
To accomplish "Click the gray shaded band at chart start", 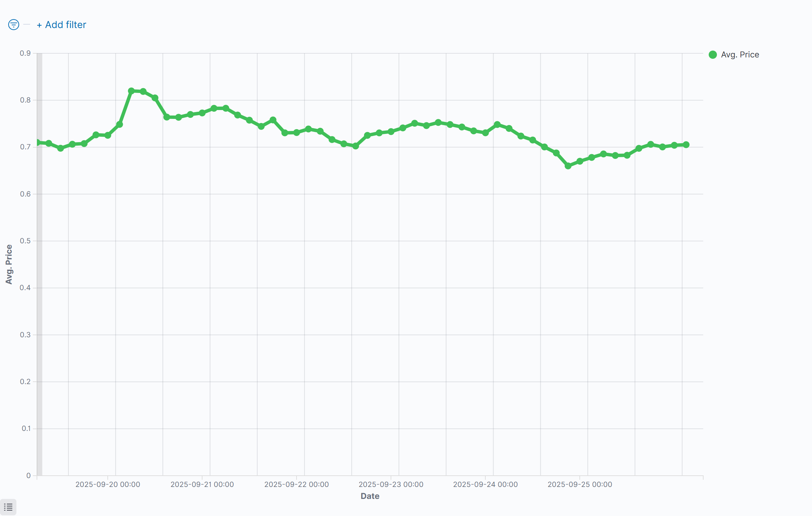I will [x=40, y=264].
